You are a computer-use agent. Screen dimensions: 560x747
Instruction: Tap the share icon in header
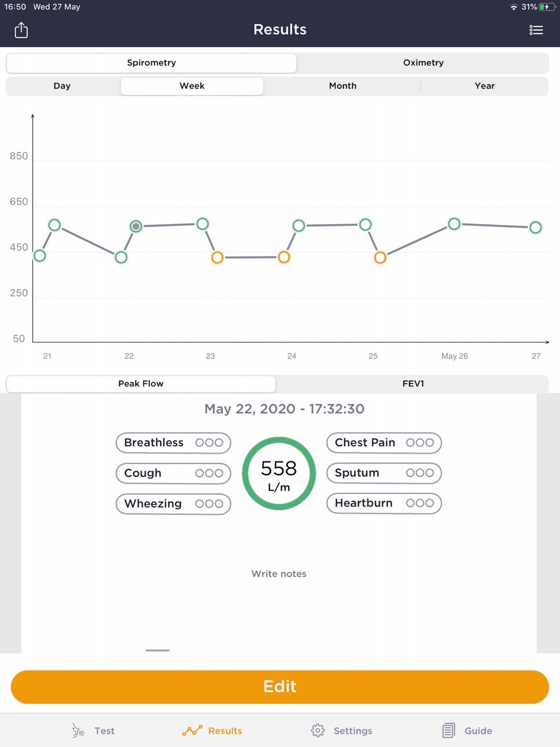click(21, 30)
